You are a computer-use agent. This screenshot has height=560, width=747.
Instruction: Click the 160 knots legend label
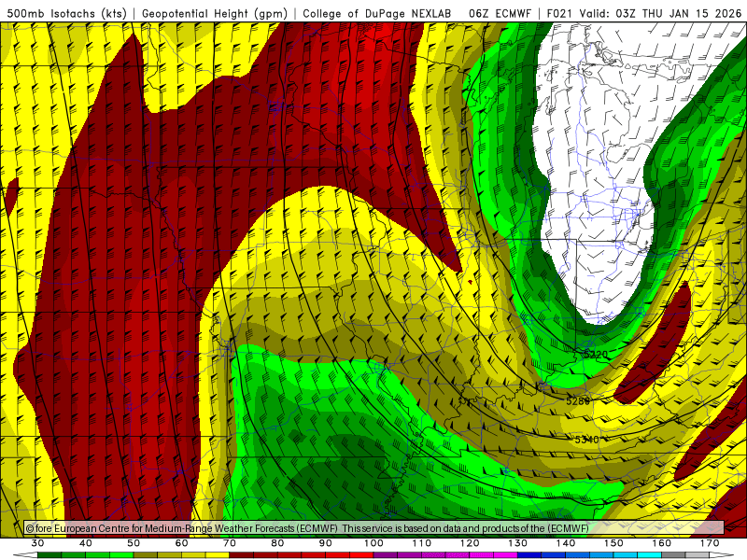click(x=662, y=543)
